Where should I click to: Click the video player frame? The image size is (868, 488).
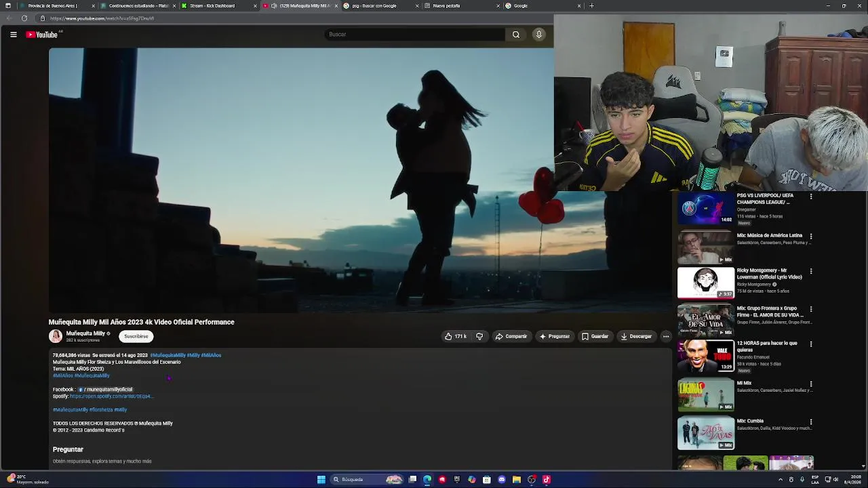[301, 180]
